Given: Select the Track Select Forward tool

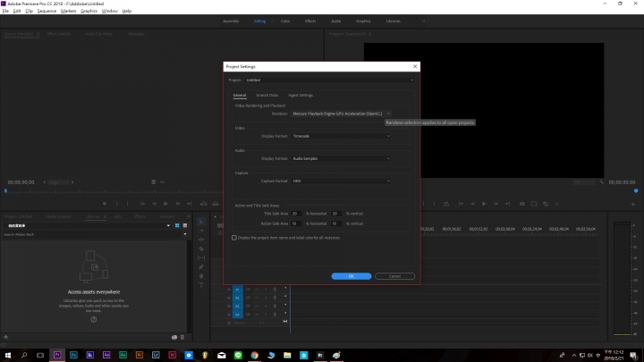Looking at the screenshot, I should click(x=201, y=232).
